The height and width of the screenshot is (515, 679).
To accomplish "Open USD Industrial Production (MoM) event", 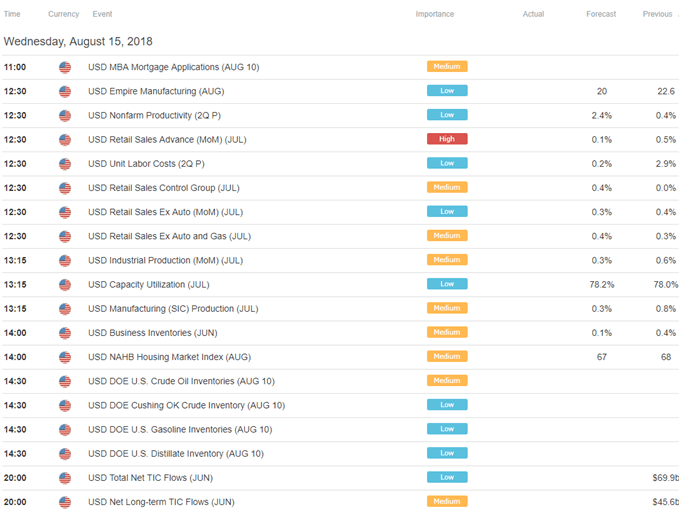I will tap(165, 260).
